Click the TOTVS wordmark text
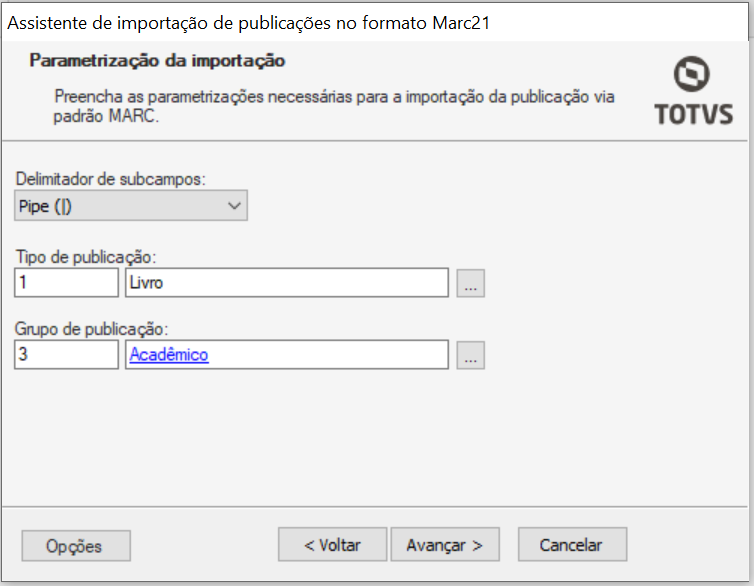Image resolution: width=754 pixels, height=586 pixels. pos(693,114)
